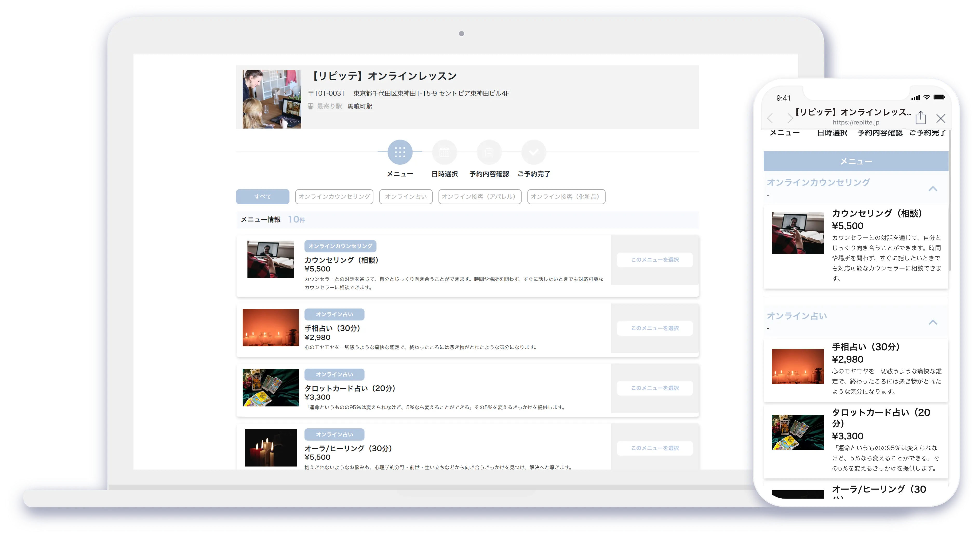
Task: Collapse the オンラインカウンセリング section on phone
Action: click(933, 189)
